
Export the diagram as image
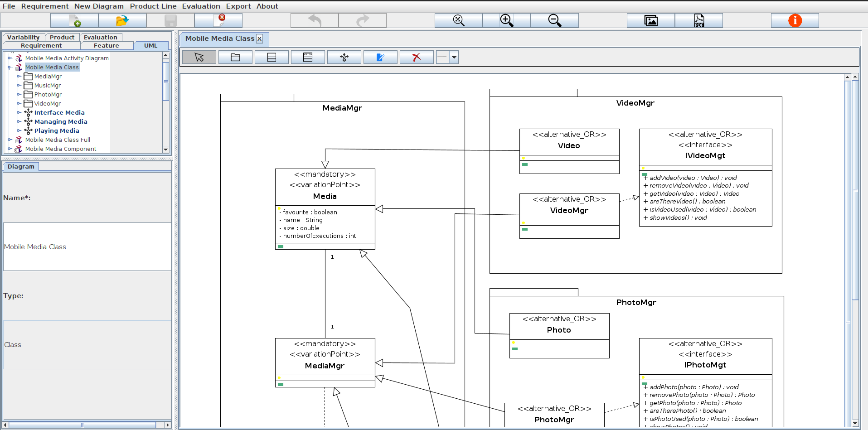click(x=650, y=20)
